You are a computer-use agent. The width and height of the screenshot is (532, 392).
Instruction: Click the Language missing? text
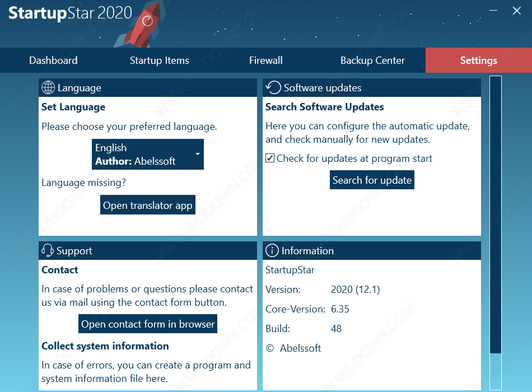(x=83, y=183)
